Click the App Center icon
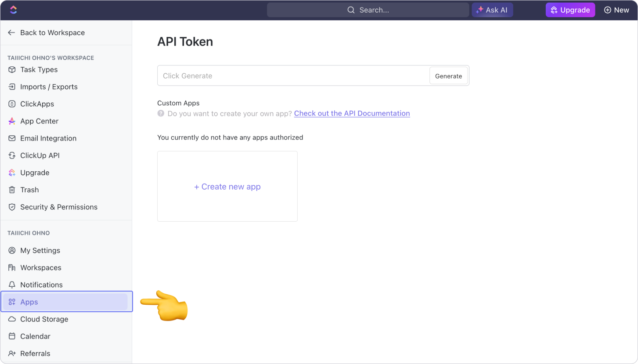 click(12, 121)
